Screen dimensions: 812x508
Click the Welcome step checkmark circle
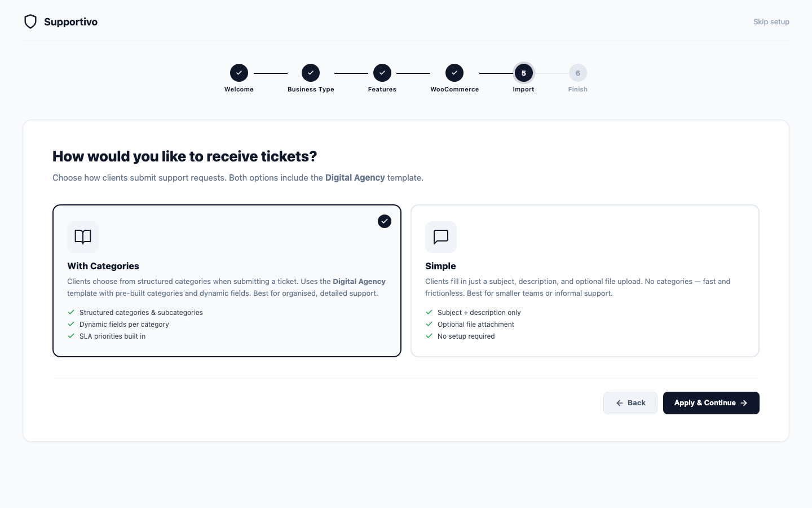point(239,73)
